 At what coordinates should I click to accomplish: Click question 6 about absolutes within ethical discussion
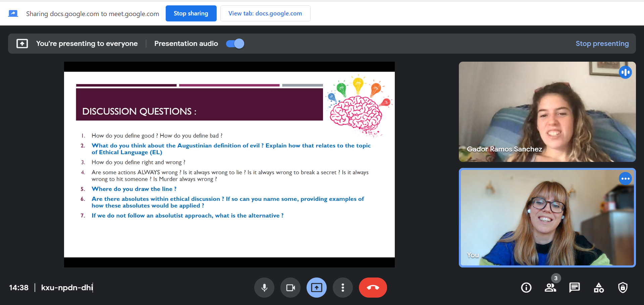[228, 202]
